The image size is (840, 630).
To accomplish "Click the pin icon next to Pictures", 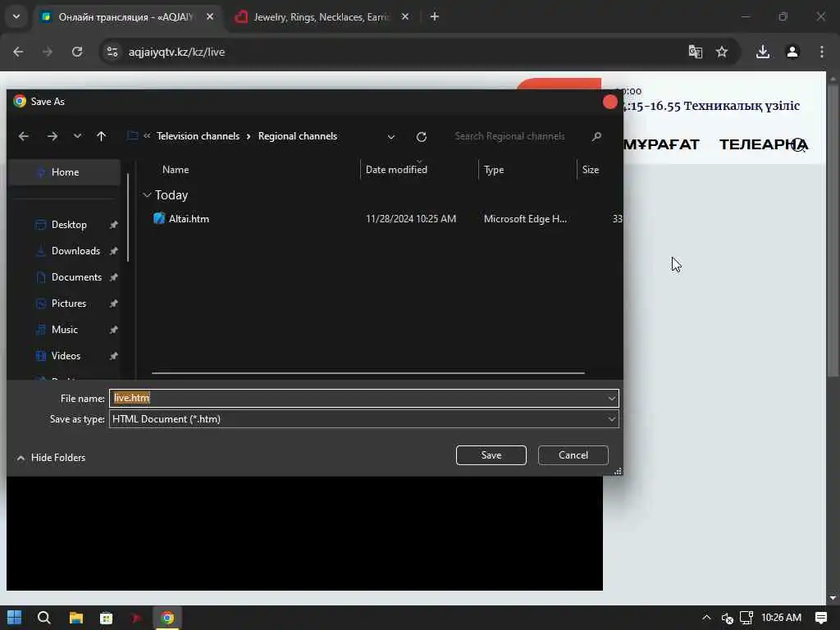I will [113, 304].
